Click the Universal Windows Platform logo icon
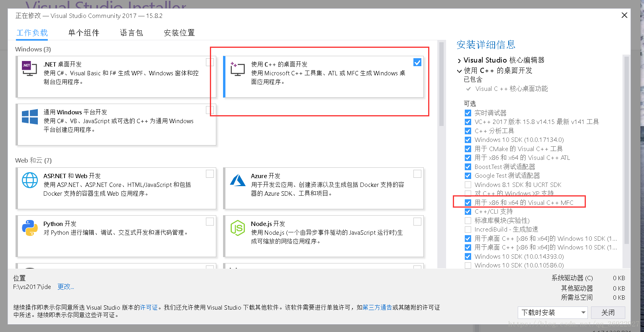 [x=30, y=117]
